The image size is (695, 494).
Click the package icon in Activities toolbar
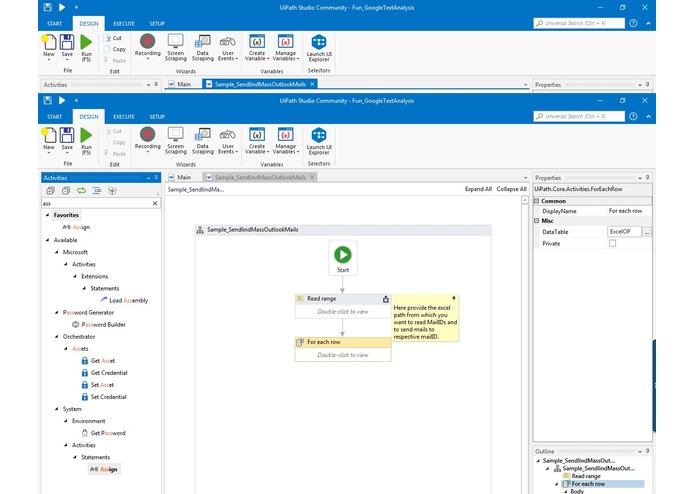112,191
